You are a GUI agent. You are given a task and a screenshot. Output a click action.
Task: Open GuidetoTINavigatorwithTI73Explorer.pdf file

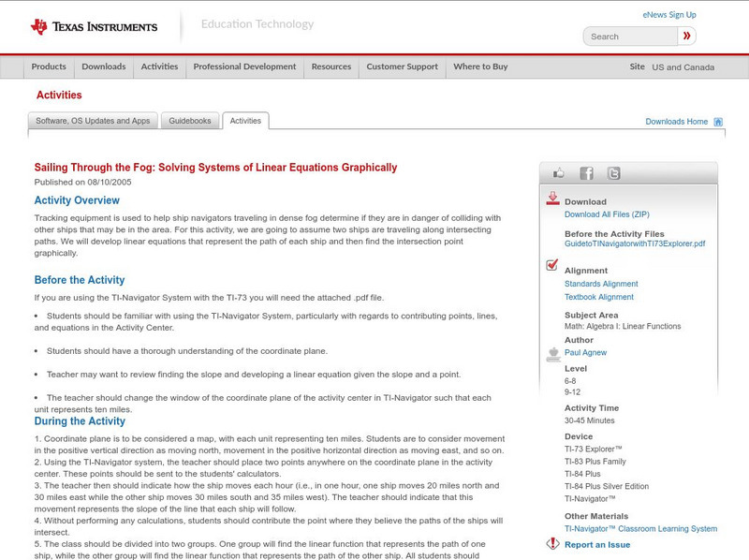(x=635, y=243)
